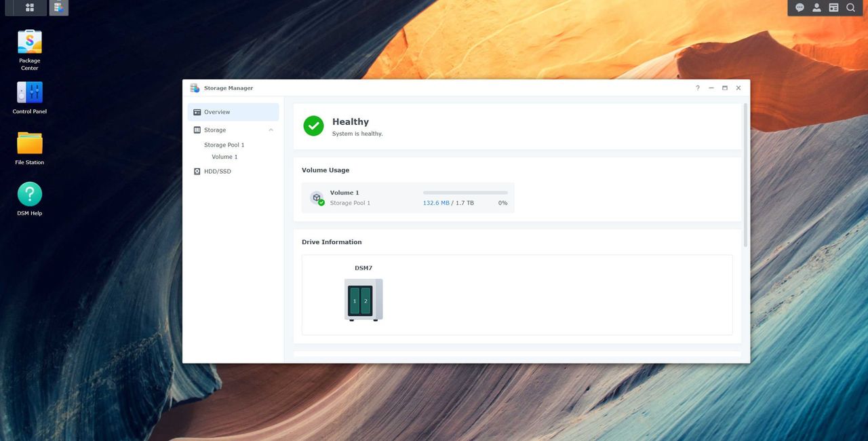Click the Volume Usage heading
The height and width of the screenshot is (441, 868).
[325, 170]
